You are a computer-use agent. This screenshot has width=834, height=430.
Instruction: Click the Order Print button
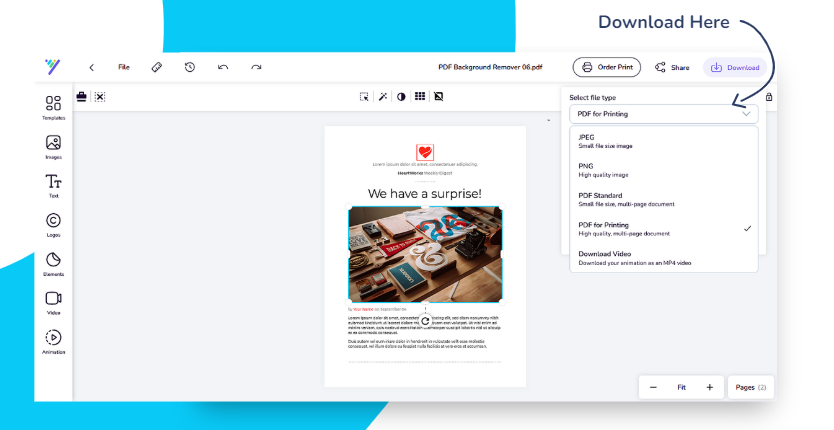[x=607, y=67]
